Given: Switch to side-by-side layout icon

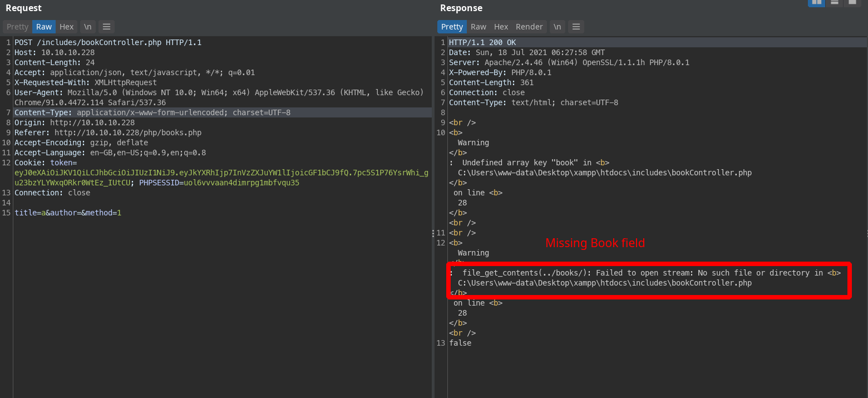Looking at the screenshot, I should pos(817,2).
